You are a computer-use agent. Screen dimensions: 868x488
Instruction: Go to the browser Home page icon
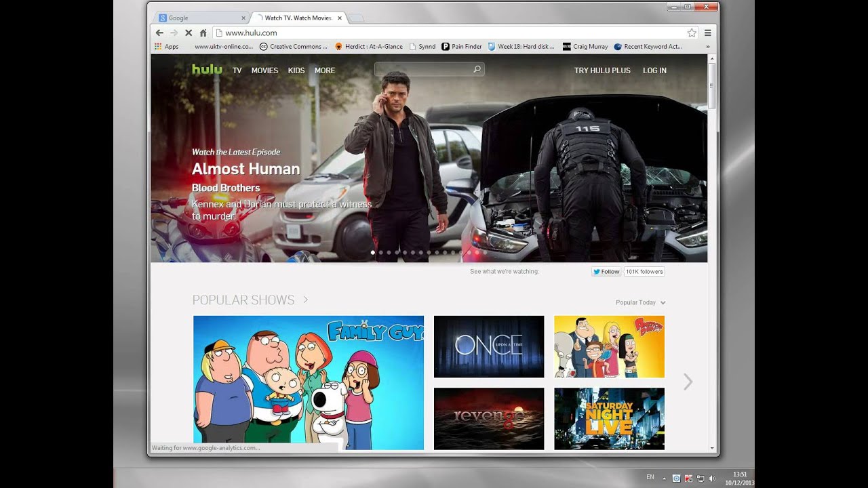pyautogui.click(x=203, y=33)
